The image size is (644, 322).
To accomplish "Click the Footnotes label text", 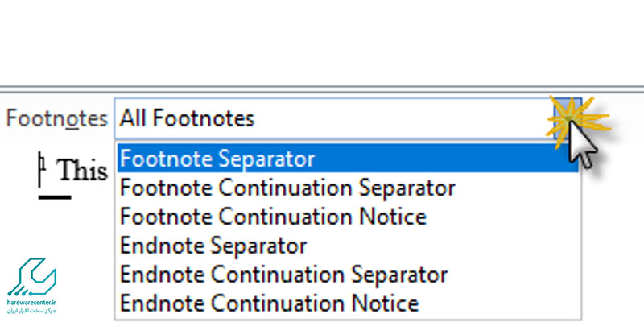I will (56, 118).
